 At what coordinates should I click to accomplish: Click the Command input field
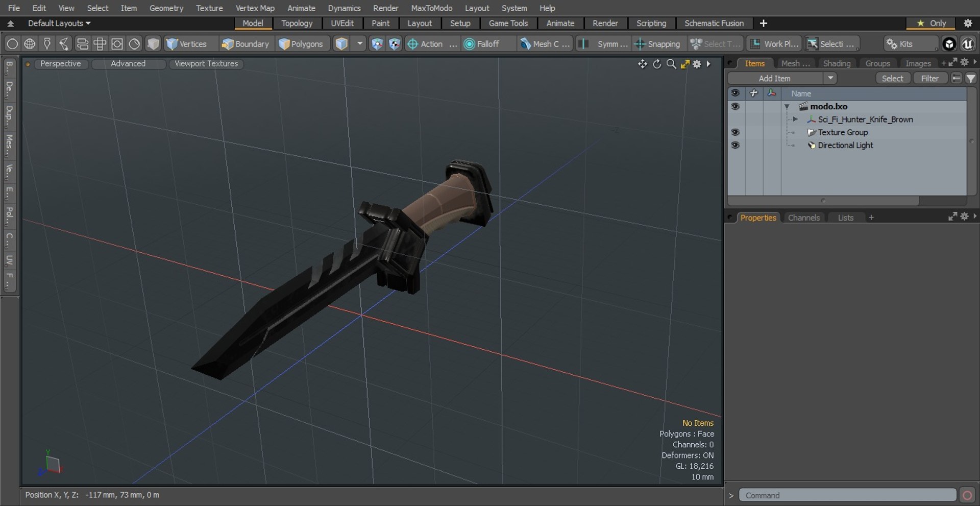click(x=847, y=495)
